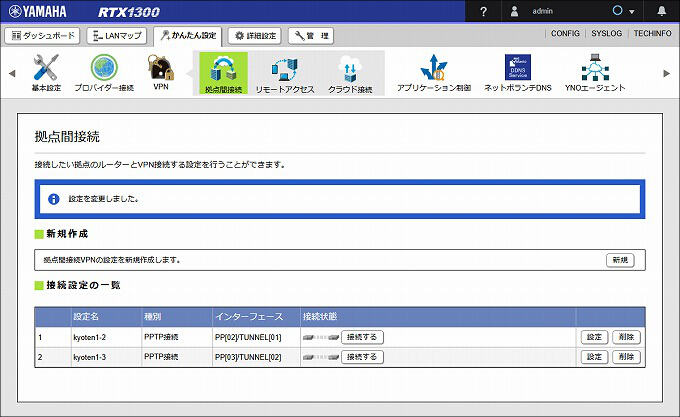Open アプリケーション制御 icon
This screenshot has height=417, width=680.
[434, 69]
